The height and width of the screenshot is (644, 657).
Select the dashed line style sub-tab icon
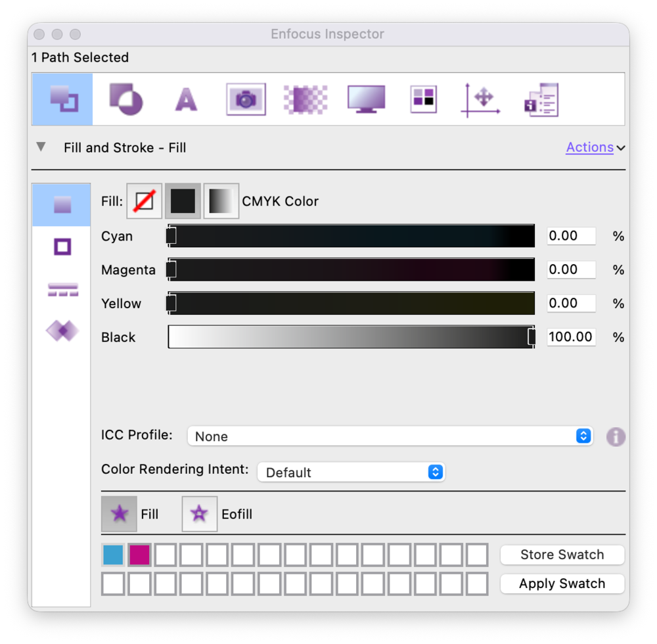63,290
